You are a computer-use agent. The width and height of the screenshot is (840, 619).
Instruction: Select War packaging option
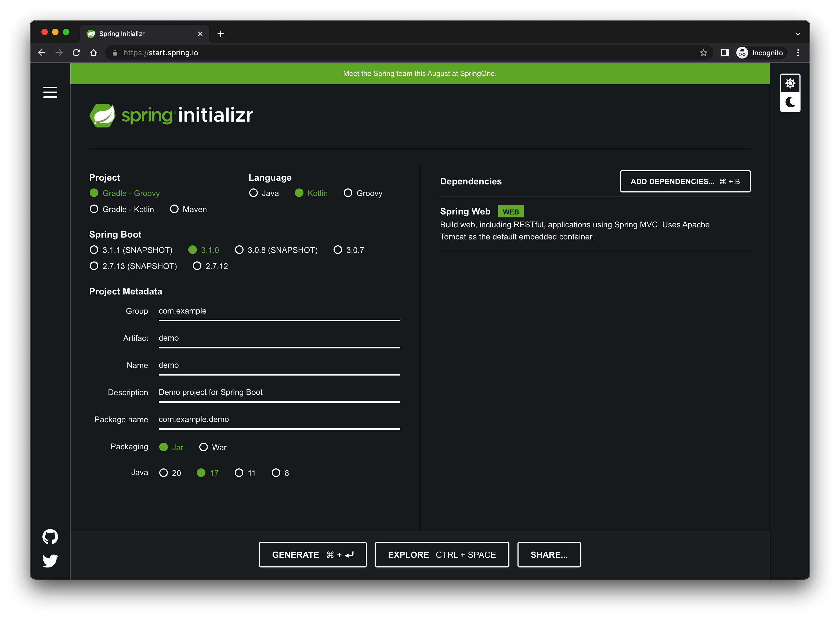(204, 447)
